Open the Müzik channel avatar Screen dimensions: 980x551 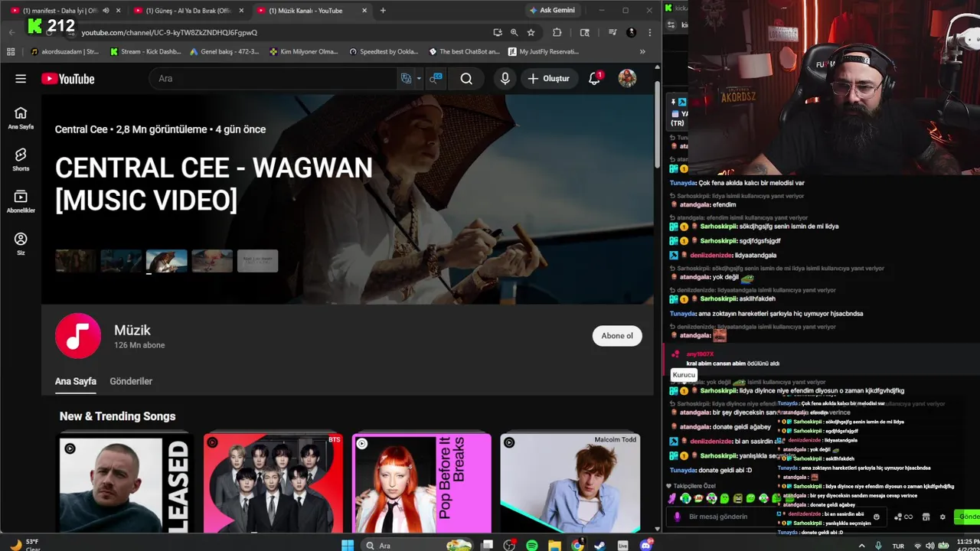click(78, 336)
